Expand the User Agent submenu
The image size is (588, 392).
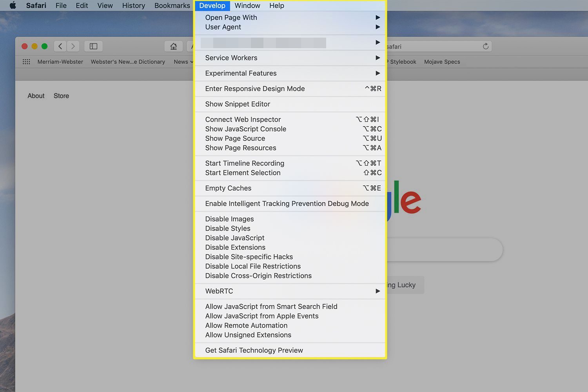(290, 27)
